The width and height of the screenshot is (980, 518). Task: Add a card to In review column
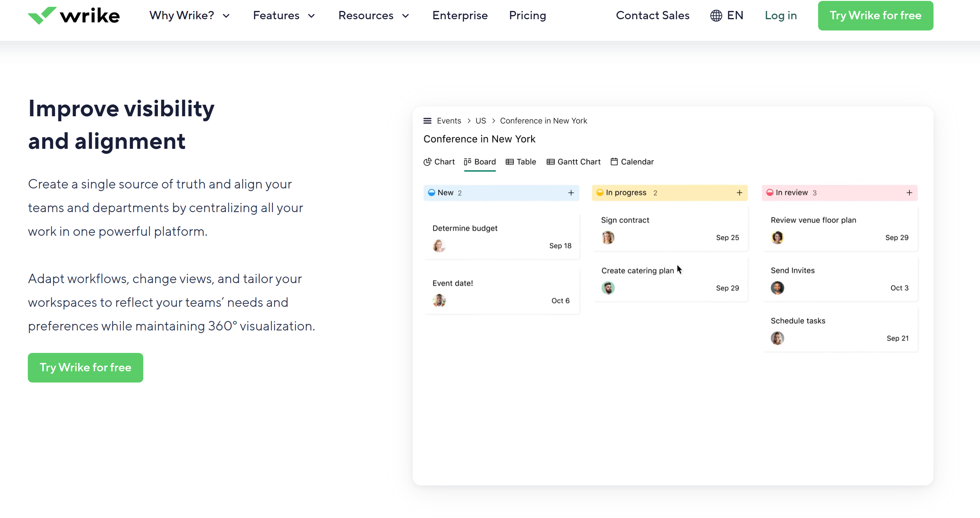click(909, 193)
